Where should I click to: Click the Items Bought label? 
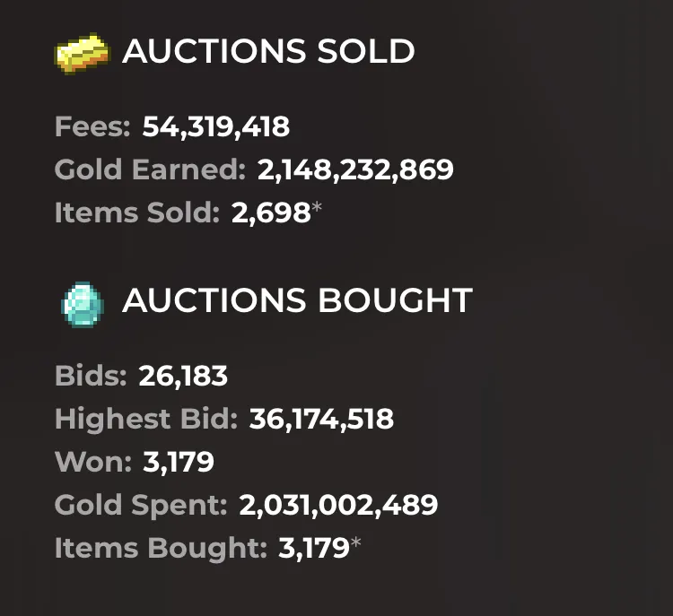(161, 549)
